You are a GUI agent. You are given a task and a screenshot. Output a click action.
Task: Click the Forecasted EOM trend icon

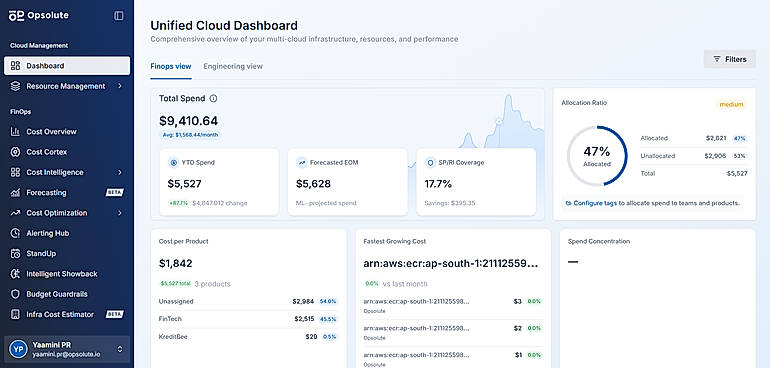click(302, 163)
